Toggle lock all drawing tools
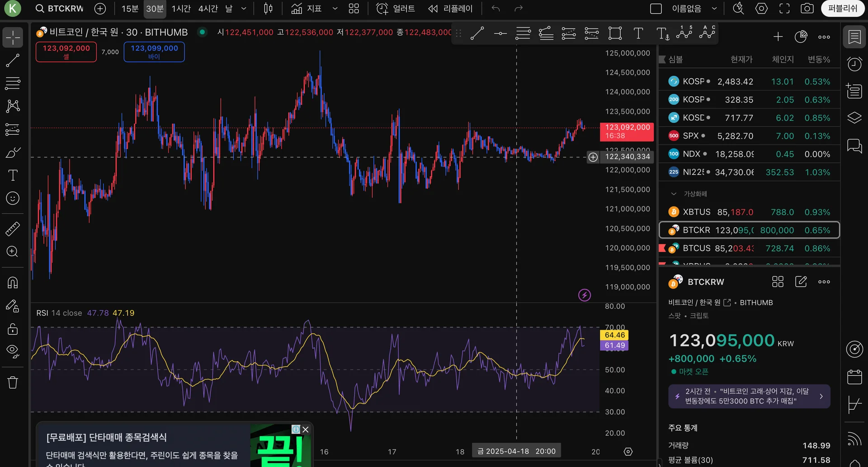This screenshot has height=467, width=868. 13,329
